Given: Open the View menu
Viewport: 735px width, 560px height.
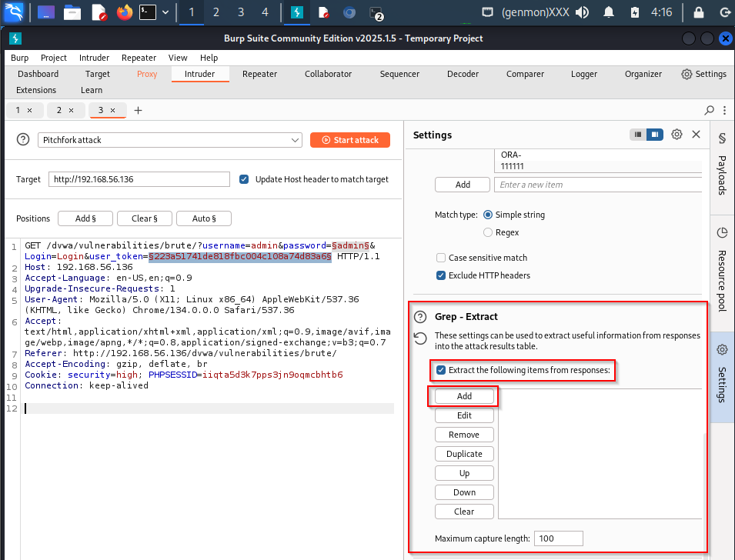Looking at the screenshot, I should tap(178, 58).
